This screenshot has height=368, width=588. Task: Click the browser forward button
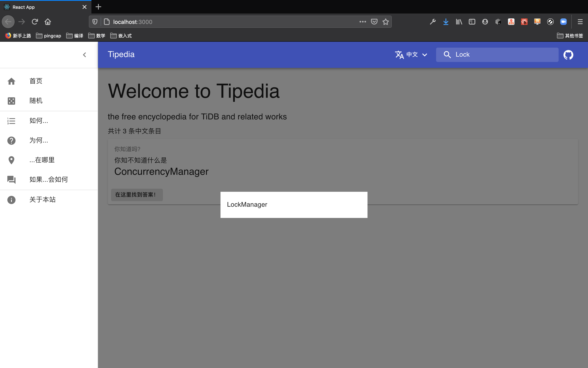point(22,22)
